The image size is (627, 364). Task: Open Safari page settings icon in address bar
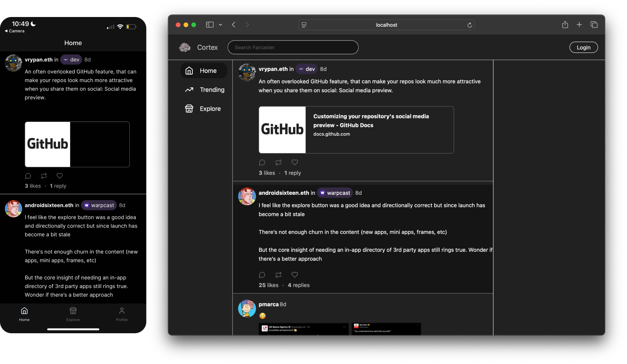tap(304, 25)
